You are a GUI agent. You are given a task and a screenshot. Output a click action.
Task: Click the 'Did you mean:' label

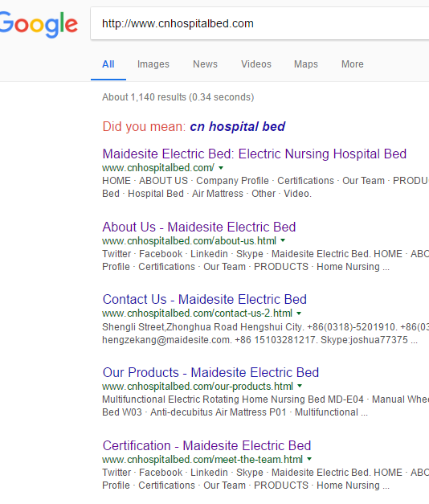coord(144,127)
